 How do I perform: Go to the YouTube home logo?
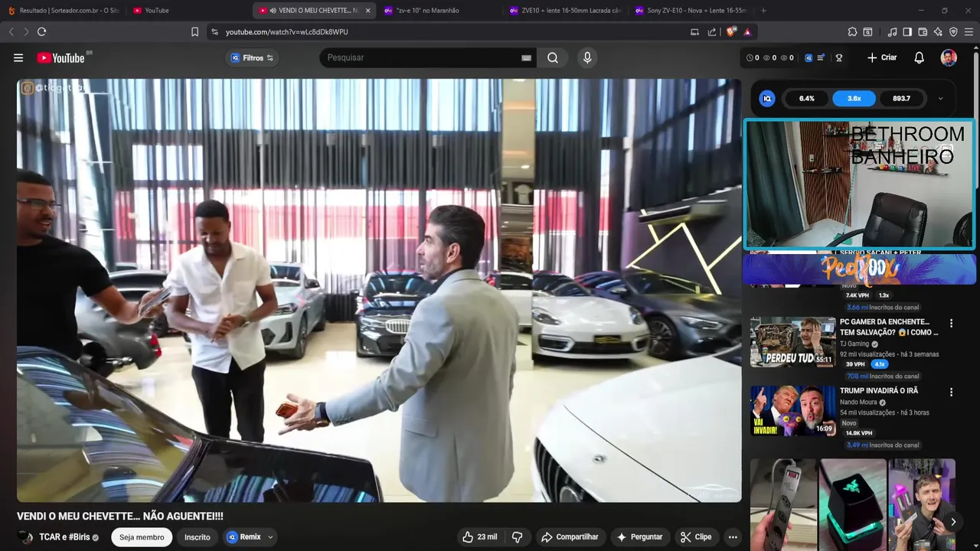(x=60, y=58)
